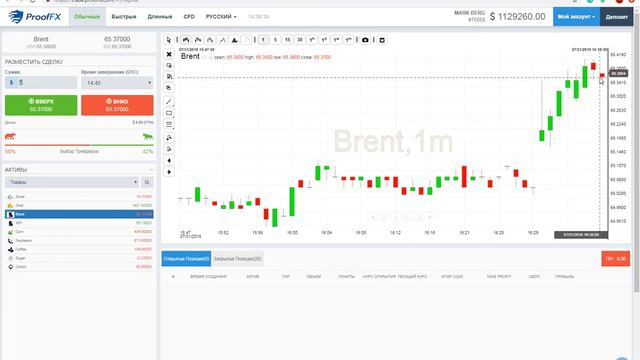Viewport: 640px width, 360px height.
Task: Click the upper zoom icon in left toolbar
Action: 169,138
